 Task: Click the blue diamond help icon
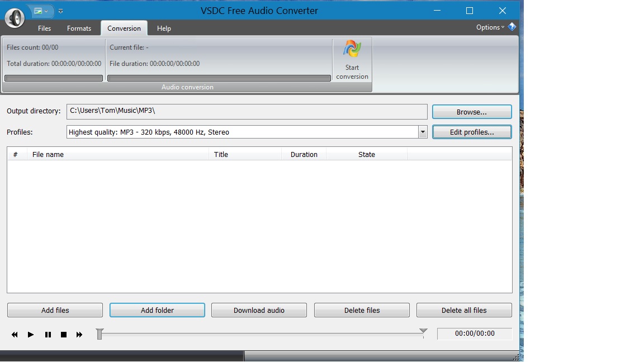pos(512,27)
